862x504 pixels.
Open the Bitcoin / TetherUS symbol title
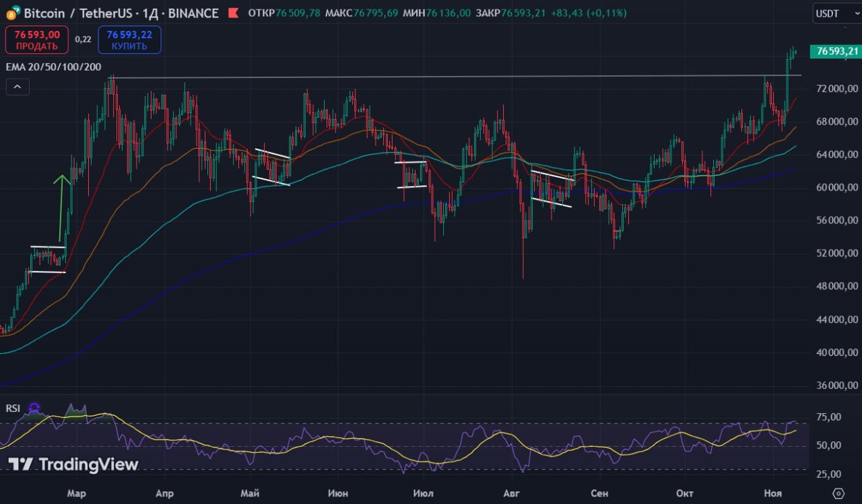(x=121, y=13)
